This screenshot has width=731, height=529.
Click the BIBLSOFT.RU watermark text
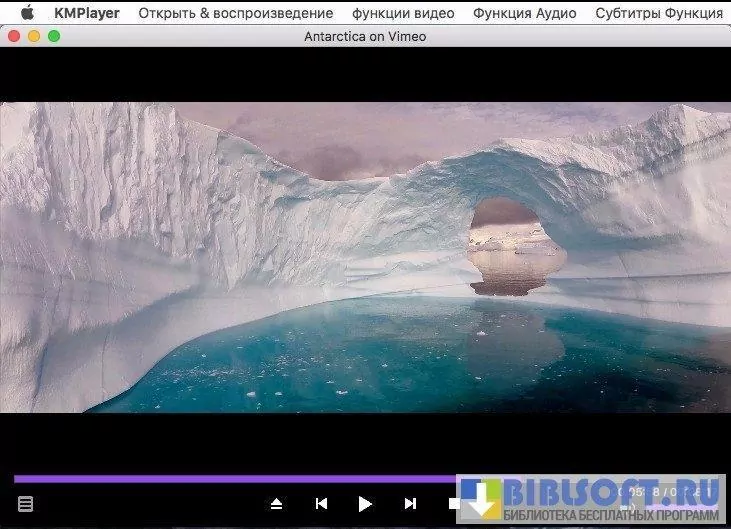[612, 492]
